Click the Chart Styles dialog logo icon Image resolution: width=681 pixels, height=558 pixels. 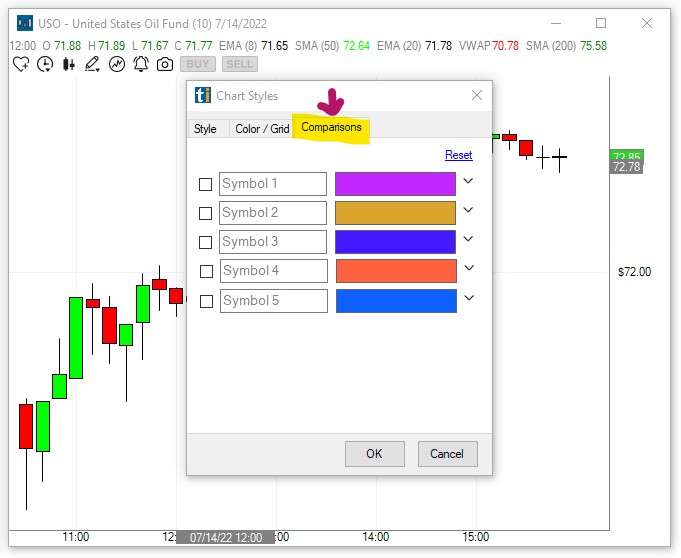[203, 96]
